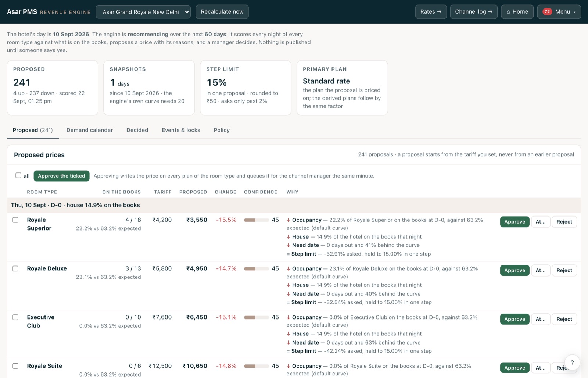Reject the Executive Club proposal
This screenshot has width=588, height=378.
(564, 319)
